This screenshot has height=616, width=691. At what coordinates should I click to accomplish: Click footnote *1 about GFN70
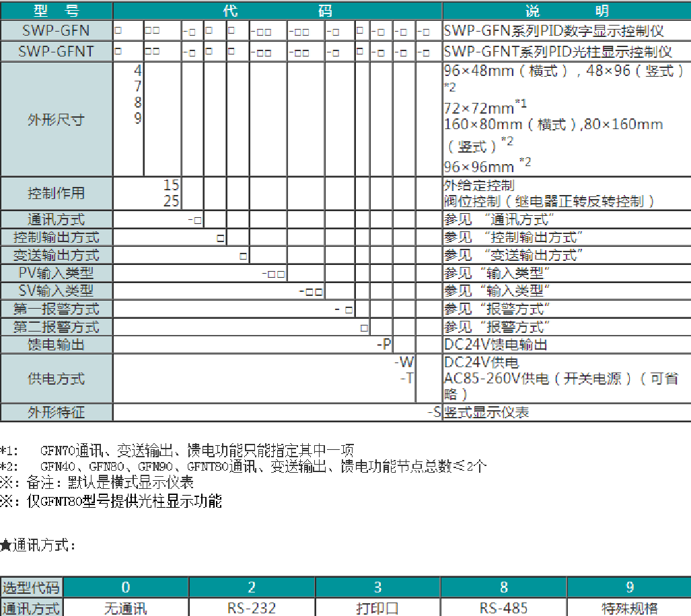click(x=177, y=451)
